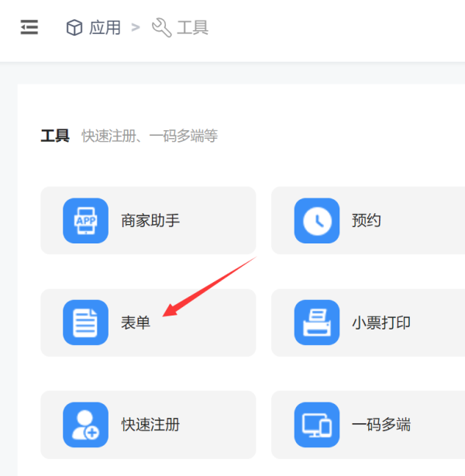Open the 商家助手 tool label
The height and width of the screenshot is (476, 465).
click(x=150, y=221)
